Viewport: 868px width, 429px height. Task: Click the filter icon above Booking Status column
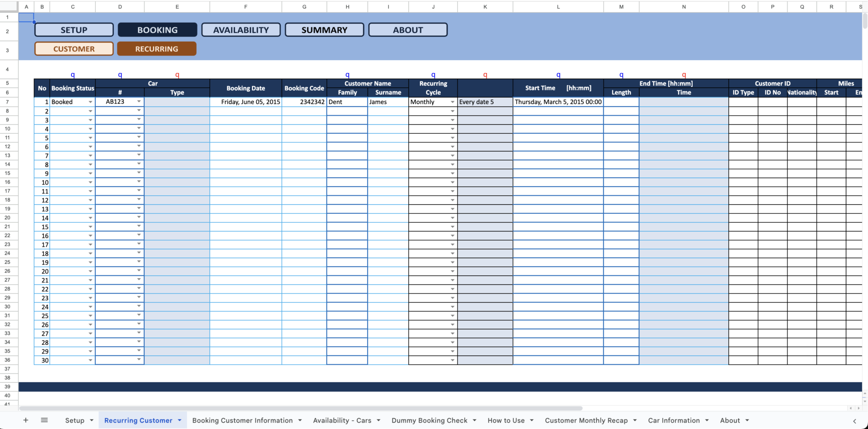[72, 75]
